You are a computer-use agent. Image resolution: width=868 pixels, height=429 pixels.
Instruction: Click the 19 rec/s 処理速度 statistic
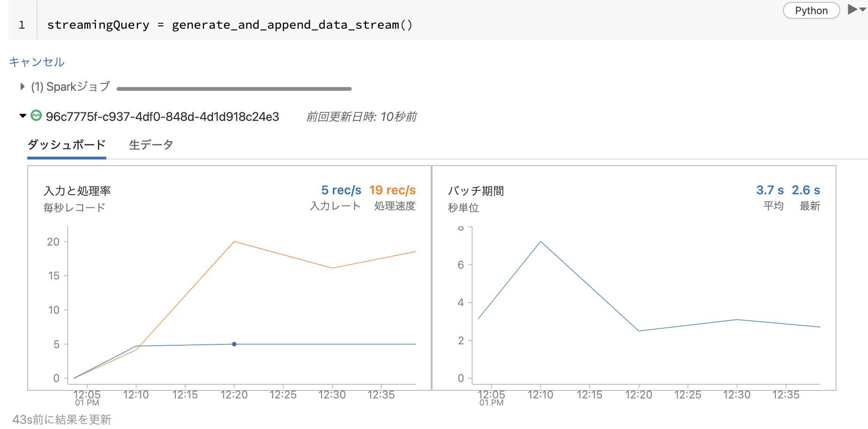[x=392, y=190]
